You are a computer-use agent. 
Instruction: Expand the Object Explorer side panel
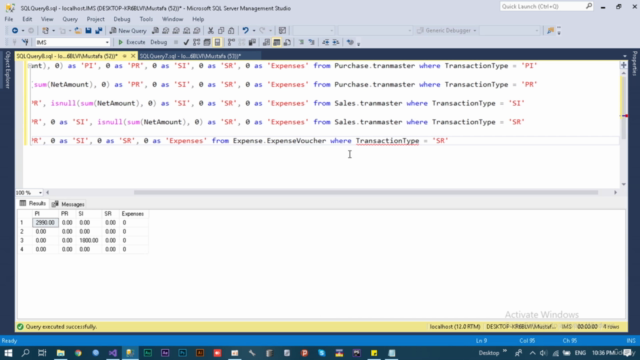tap(7, 69)
